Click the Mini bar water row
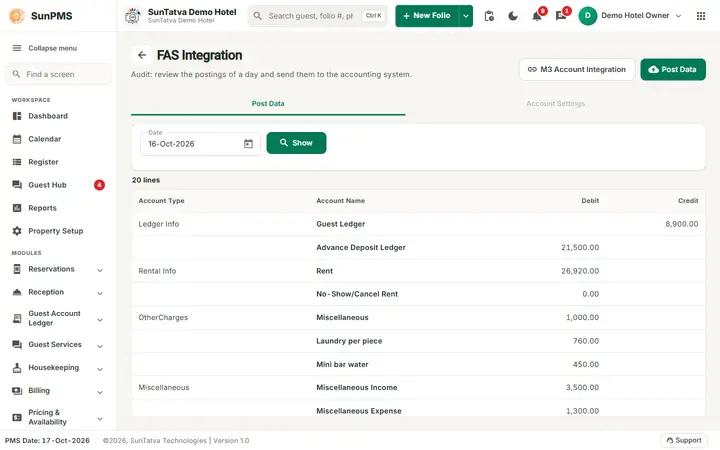Viewport: 720px width, 450px height. pos(418,364)
